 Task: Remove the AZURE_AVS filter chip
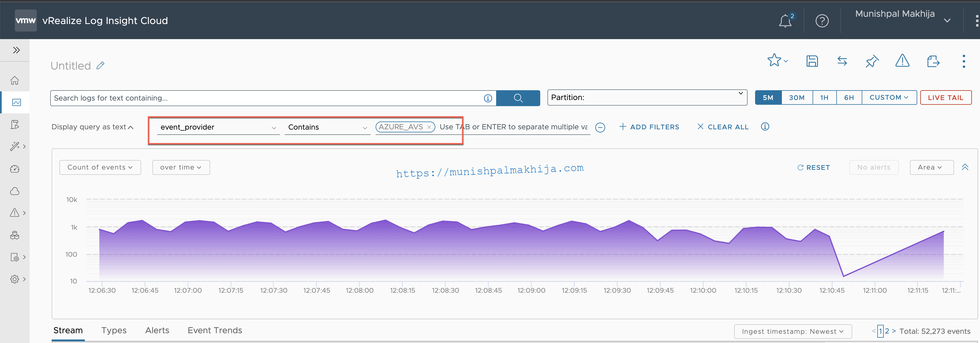(x=429, y=127)
